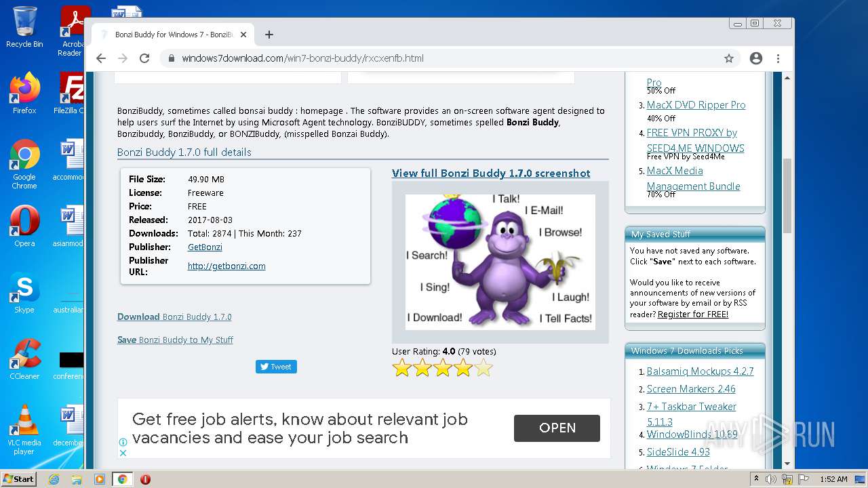This screenshot has width=868, height=488.
Task: Bookmark this page with the star icon
Action: click(x=729, y=58)
